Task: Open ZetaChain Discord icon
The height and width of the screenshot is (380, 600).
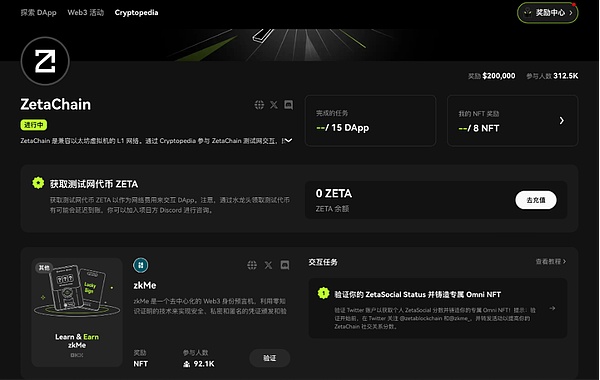Action: tap(289, 105)
